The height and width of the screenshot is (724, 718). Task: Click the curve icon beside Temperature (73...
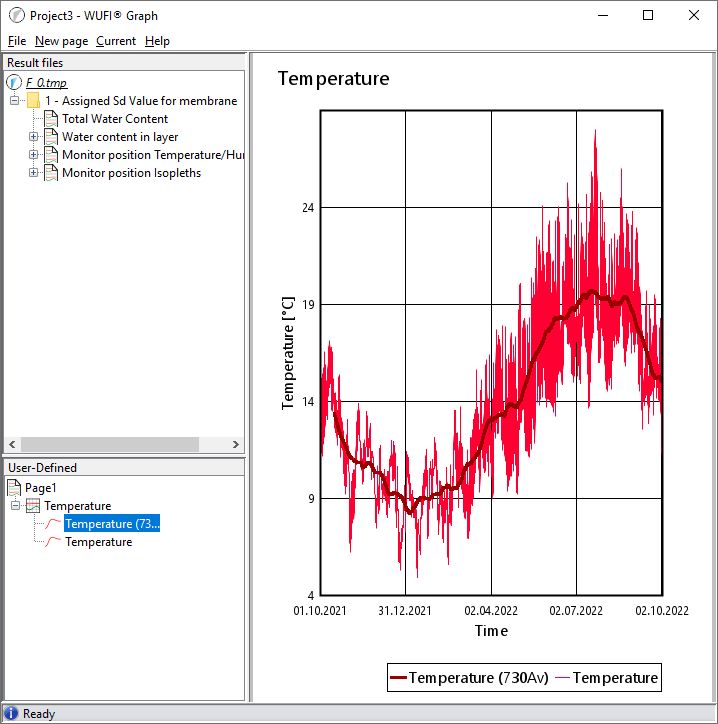click(53, 524)
